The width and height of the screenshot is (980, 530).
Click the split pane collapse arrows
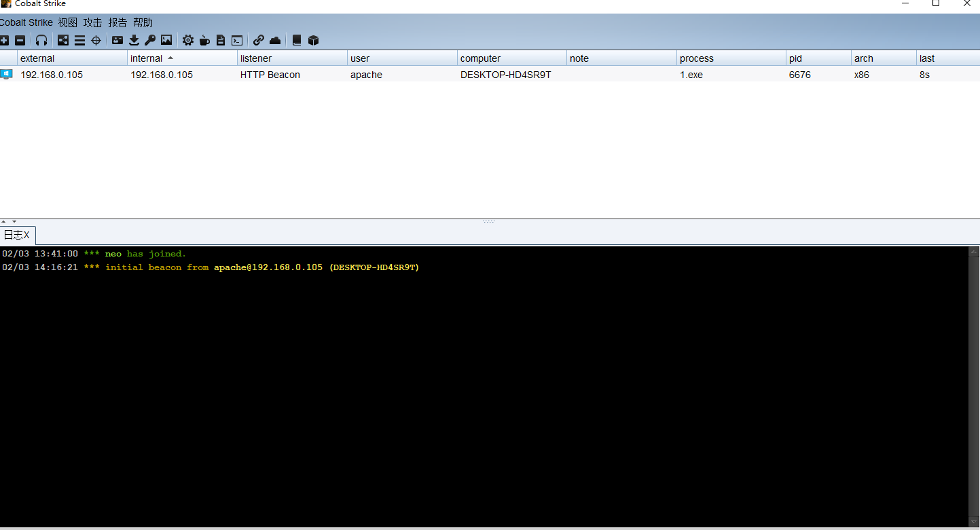coord(9,221)
